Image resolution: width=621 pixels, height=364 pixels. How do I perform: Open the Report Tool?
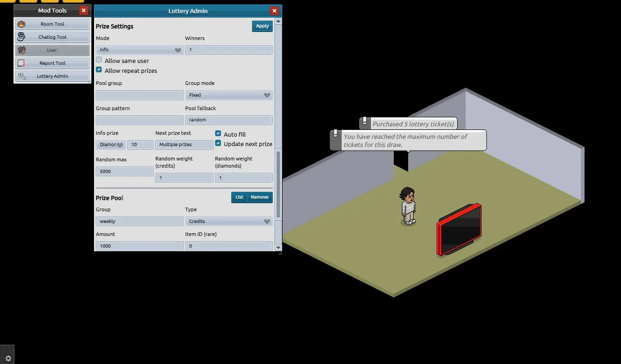click(52, 63)
